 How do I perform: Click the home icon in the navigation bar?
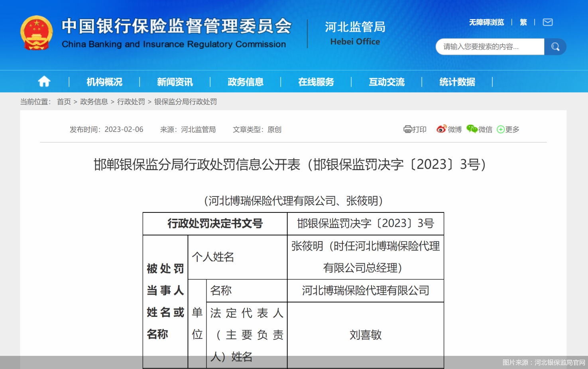point(44,81)
